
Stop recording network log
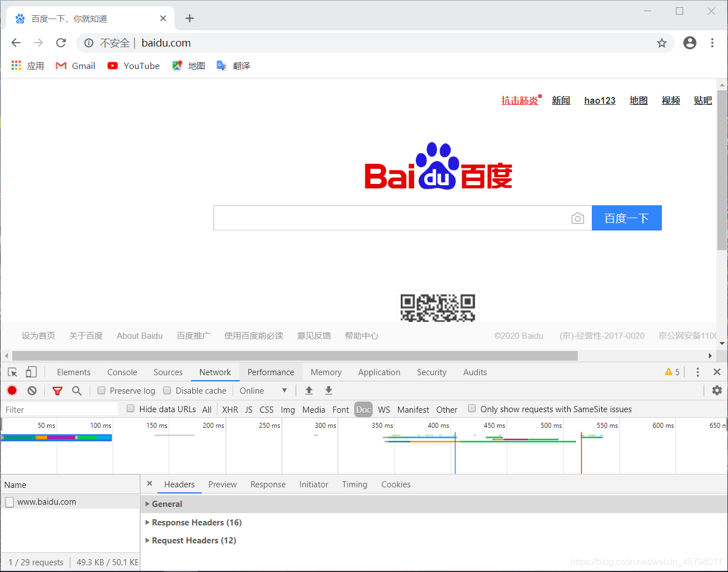[x=12, y=390]
